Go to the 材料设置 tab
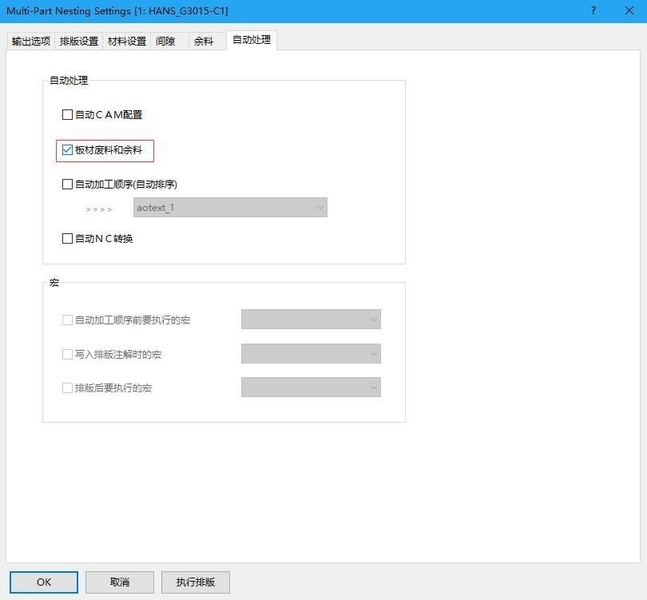Image resolution: width=647 pixels, height=600 pixels. coord(127,41)
